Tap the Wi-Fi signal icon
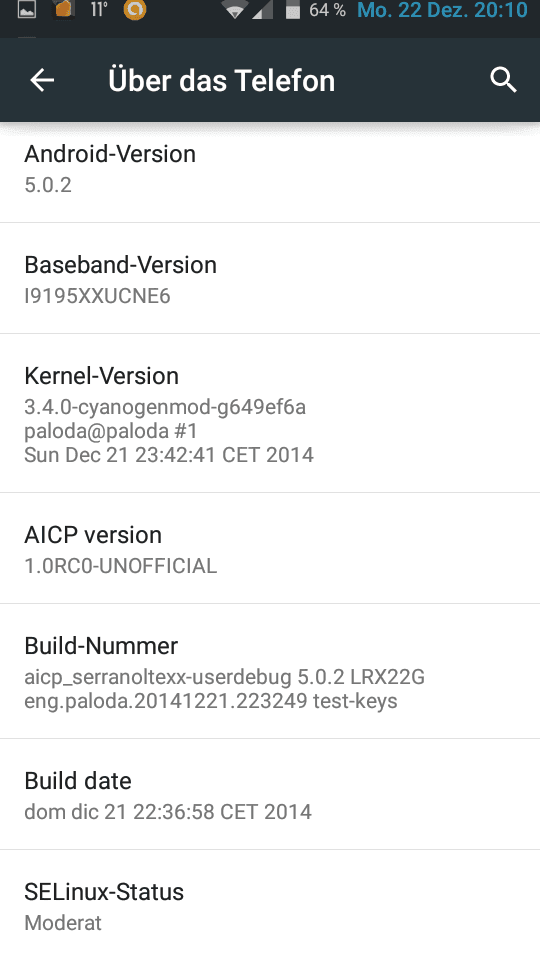 (235, 10)
